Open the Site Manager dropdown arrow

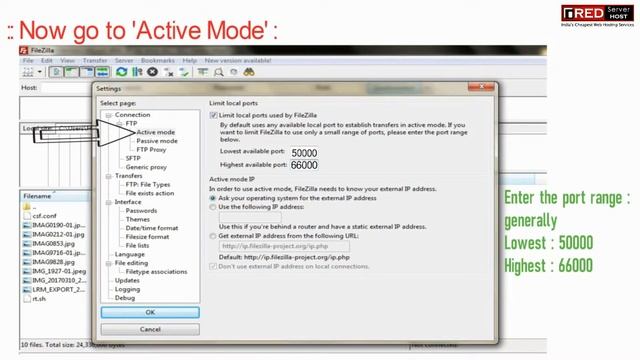(x=40, y=72)
